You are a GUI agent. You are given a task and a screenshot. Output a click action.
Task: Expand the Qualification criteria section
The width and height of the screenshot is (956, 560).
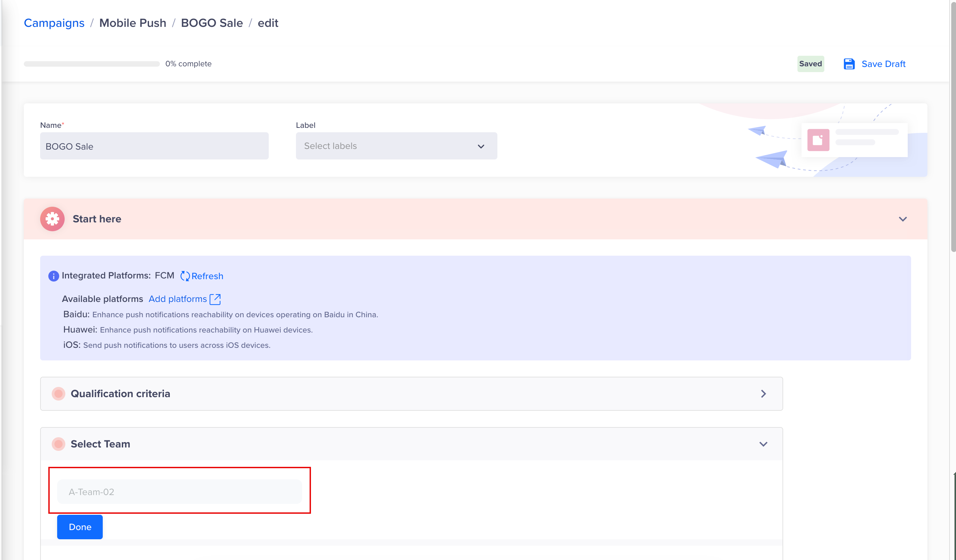pyautogui.click(x=763, y=393)
